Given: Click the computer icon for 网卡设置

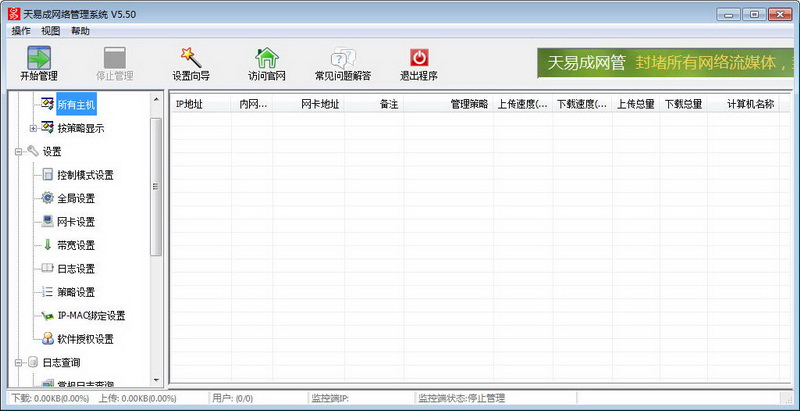Looking at the screenshot, I should 47,221.
